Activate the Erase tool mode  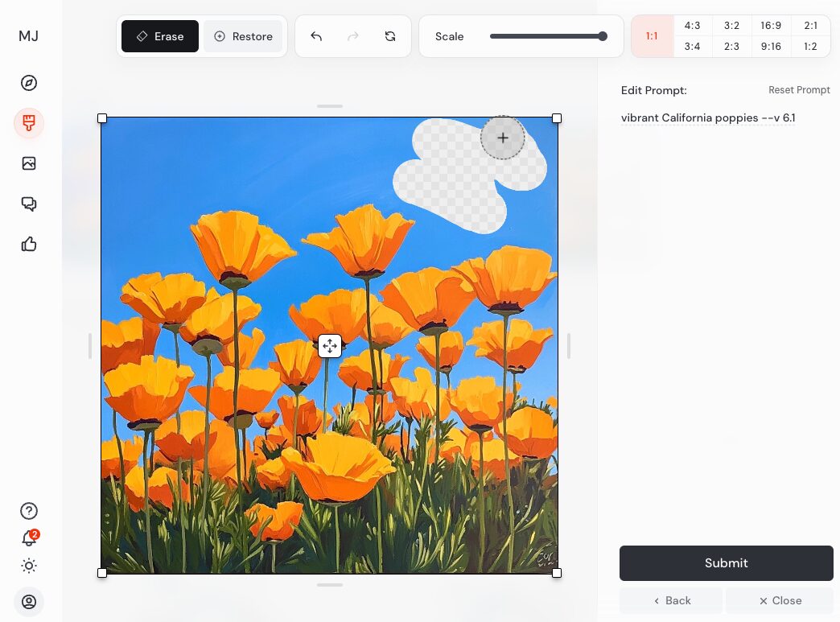[160, 36]
